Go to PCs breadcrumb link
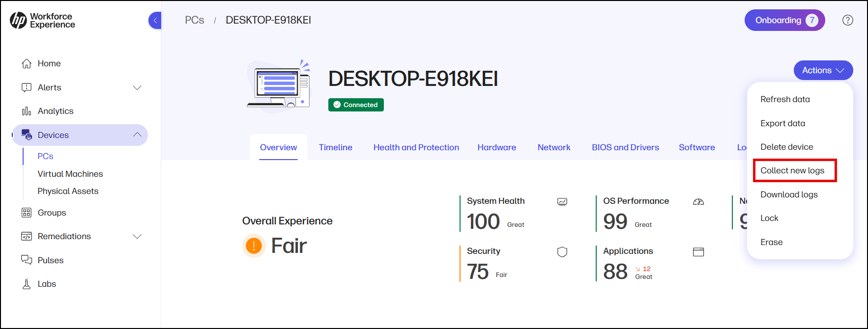Image resolution: width=868 pixels, height=329 pixels. pos(194,20)
